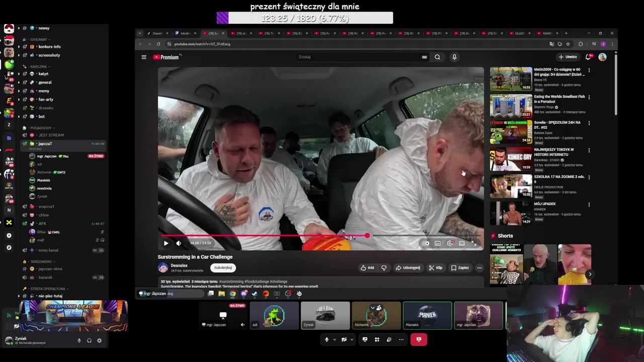The image size is (644, 362).
Task: Open Discord icon in the taskbar
Action: pos(244,294)
